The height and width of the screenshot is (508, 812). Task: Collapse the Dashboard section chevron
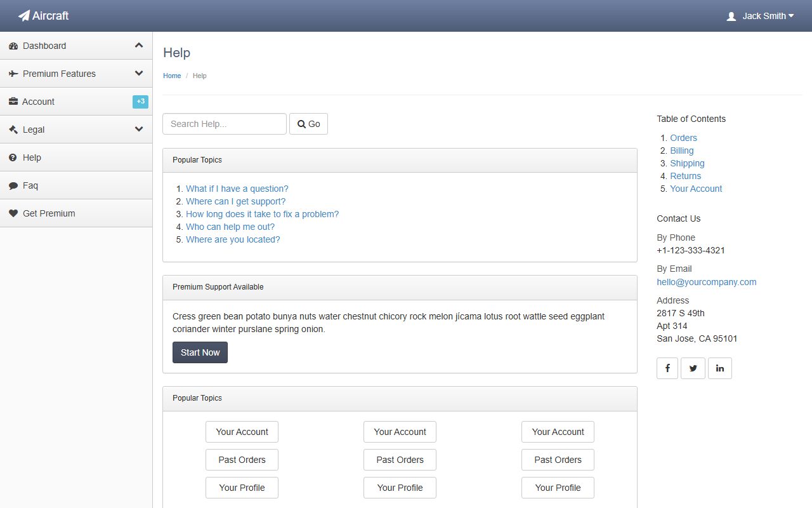coord(139,46)
